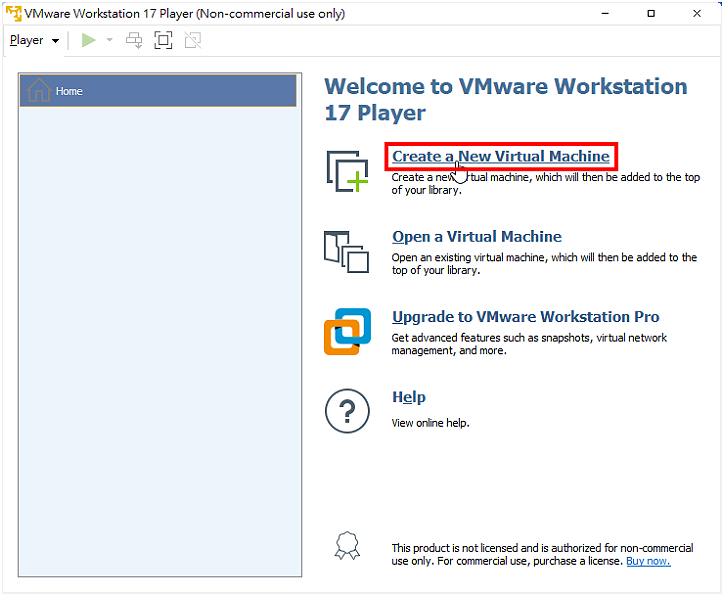Click the open virtual machine icon
The image size is (724, 596).
click(346, 252)
